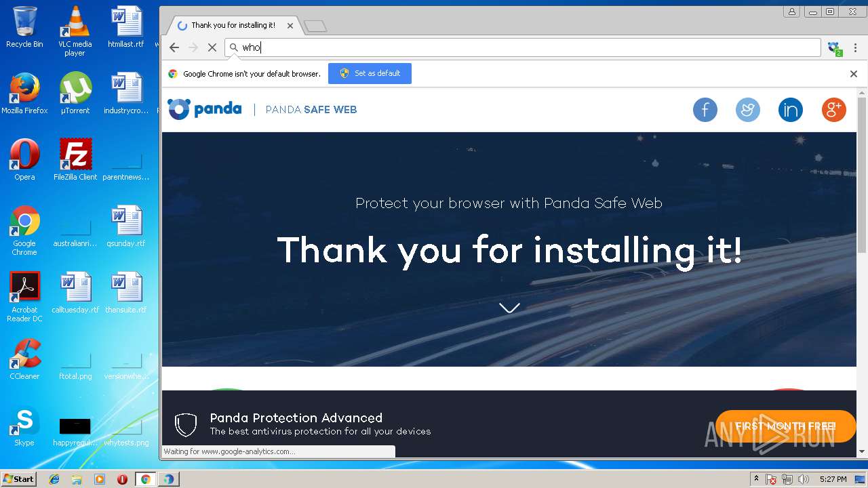
Task: Open Panda's LinkedIn page
Action: [x=791, y=110]
